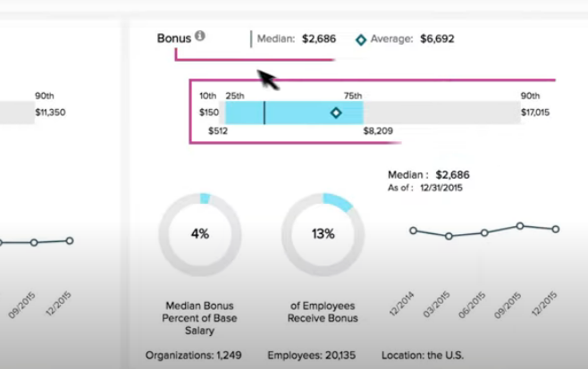Click the Organizations: 1,249 label

(193, 355)
